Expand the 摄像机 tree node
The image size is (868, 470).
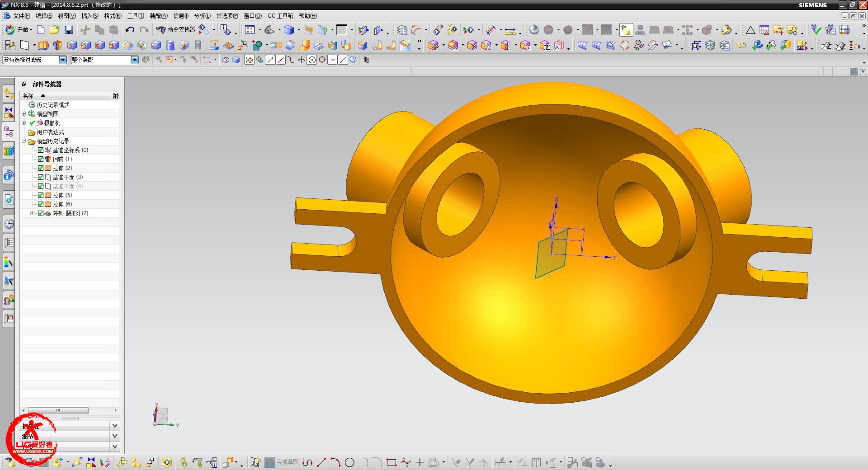click(x=24, y=123)
